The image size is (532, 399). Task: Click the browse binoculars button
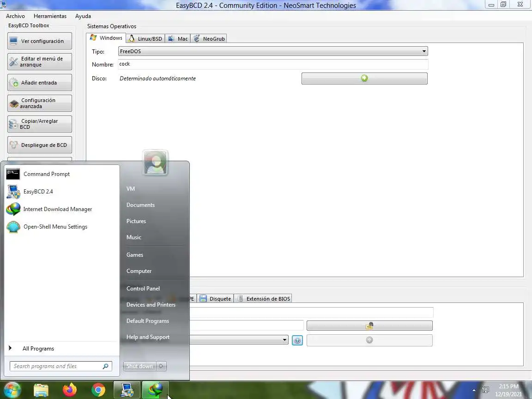click(369, 326)
